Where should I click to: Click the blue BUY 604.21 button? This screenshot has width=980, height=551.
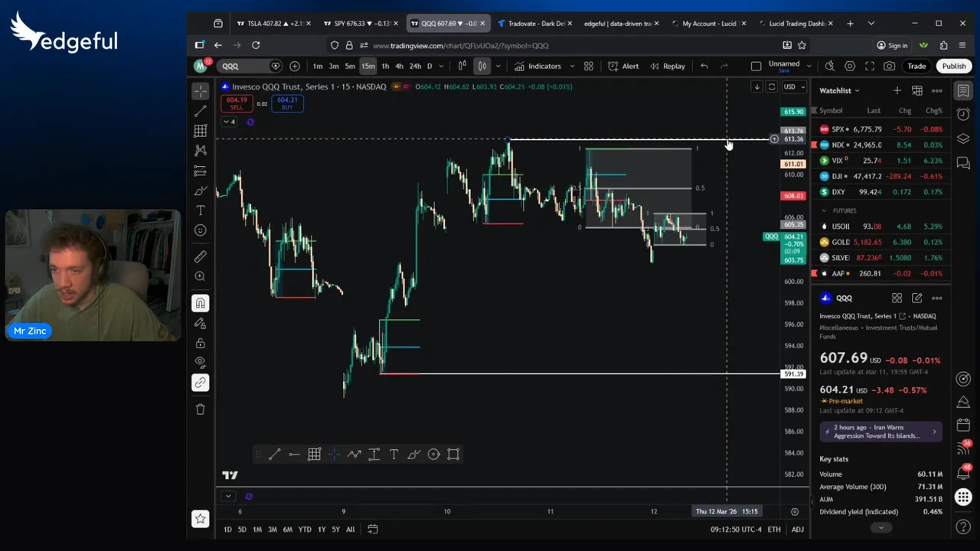click(287, 103)
